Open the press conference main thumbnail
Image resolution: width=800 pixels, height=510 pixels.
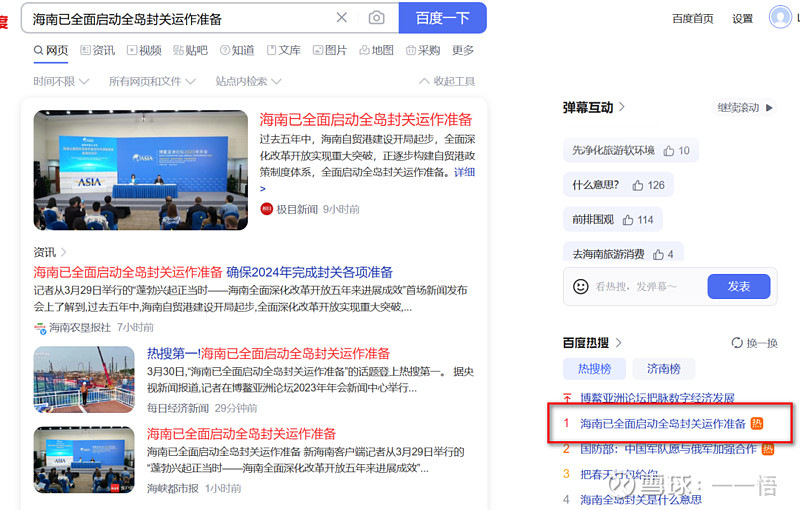point(141,170)
